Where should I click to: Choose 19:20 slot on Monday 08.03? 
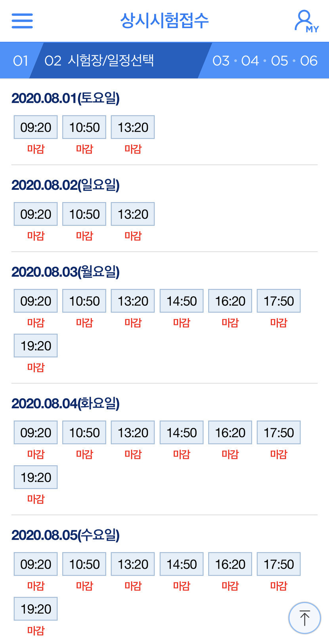pyautogui.click(x=36, y=346)
